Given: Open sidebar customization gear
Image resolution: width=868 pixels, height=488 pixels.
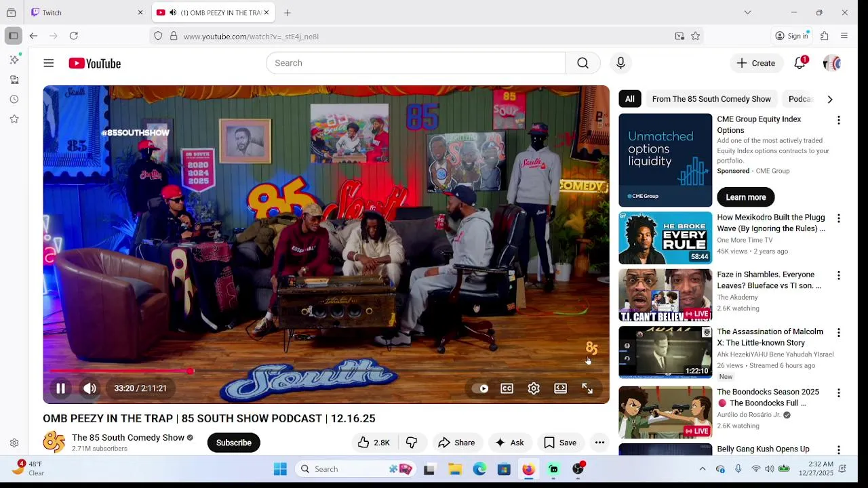Looking at the screenshot, I should pyautogui.click(x=14, y=443).
